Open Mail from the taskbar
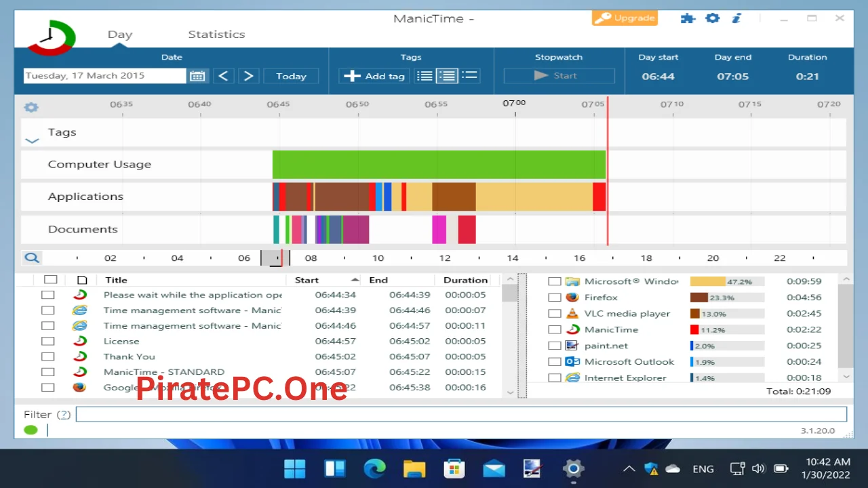This screenshot has width=868, height=488. click(x=494, y=468)
